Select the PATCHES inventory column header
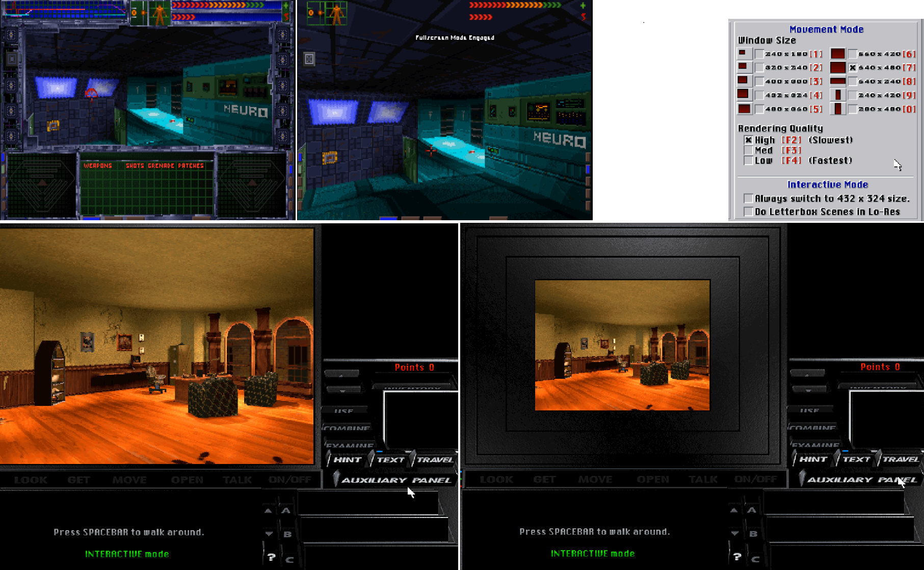This screenshot has height=570, width=924. coord(191,166)
